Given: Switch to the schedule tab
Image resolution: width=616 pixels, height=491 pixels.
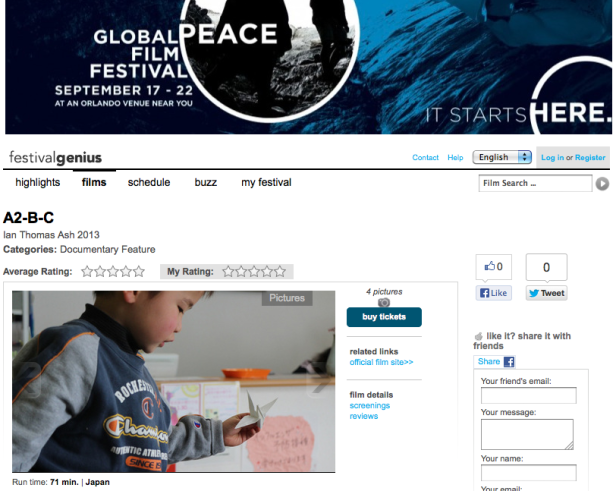Looking at the screenshot, I should click(x=149, y=182).
